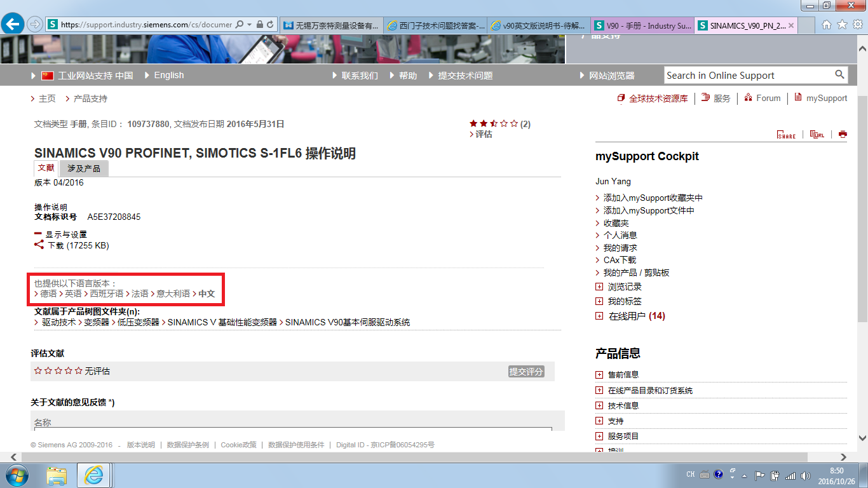Collapse the 显示与设置 section
This screenshot has width=868, height=488.
(x=38, y=234)
